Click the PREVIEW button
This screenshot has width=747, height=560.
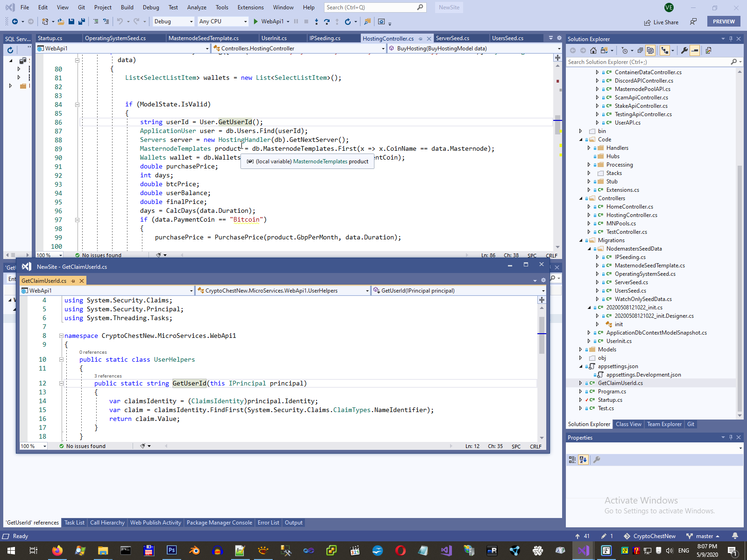(723, 21)
